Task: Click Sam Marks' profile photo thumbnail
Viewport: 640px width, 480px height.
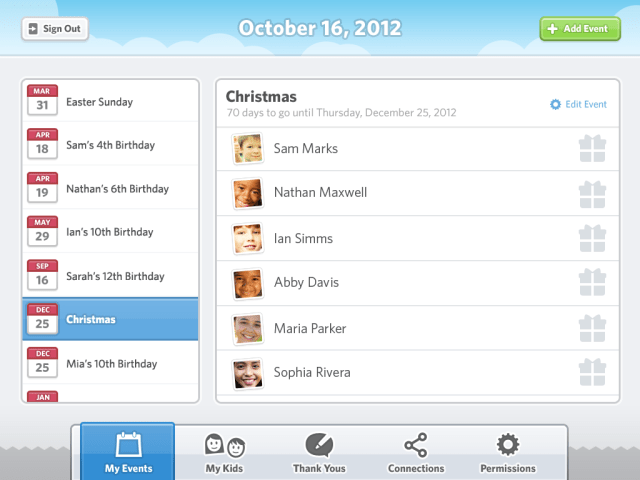Action: 247,148
